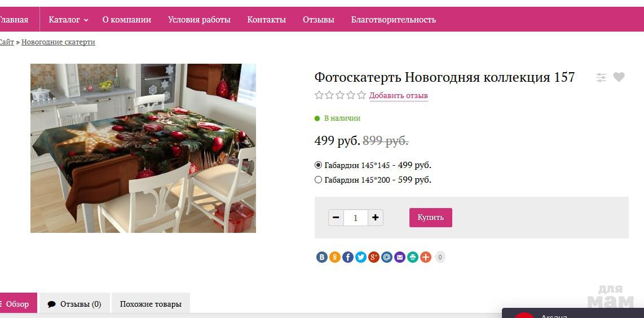Add product to compare list icon
Viewport: 644px width, 318px height.
601,77
